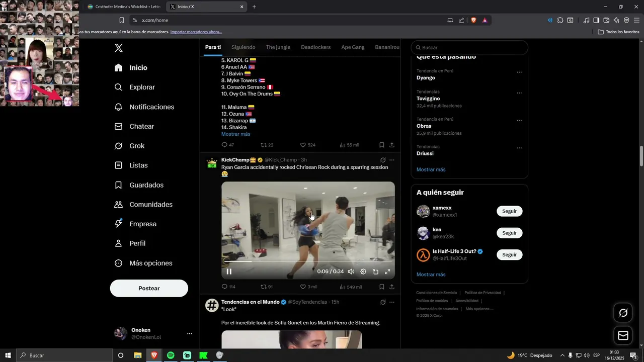Click Mostrar más under trends

point(431,169)
